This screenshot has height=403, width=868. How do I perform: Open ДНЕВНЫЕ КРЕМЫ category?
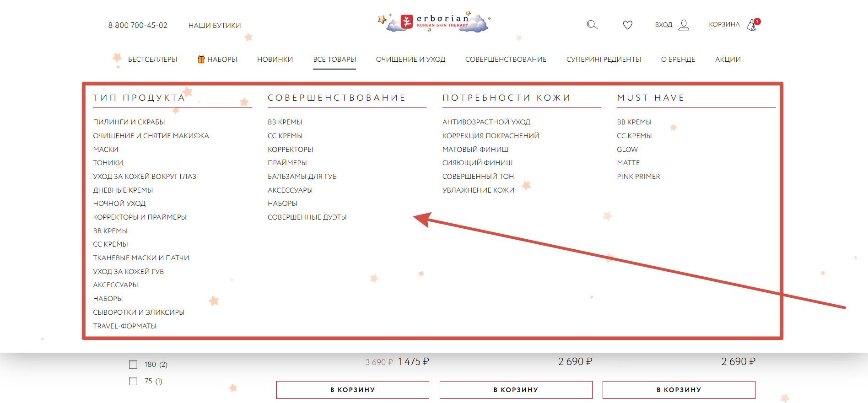click(123, 190)
